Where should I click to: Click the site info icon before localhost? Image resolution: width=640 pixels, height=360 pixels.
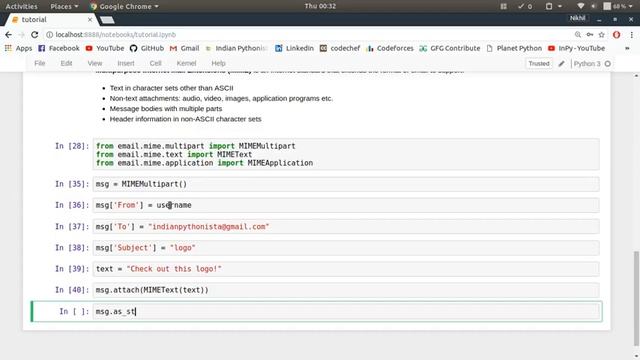pos(49,35)
